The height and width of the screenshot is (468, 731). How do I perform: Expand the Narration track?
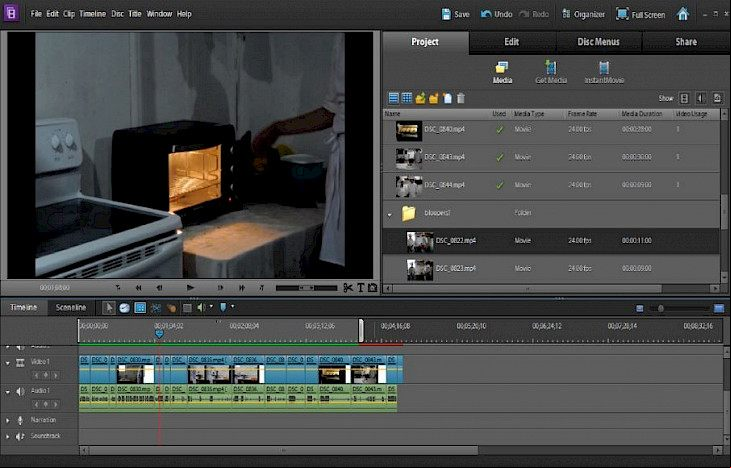pos(7,420)
